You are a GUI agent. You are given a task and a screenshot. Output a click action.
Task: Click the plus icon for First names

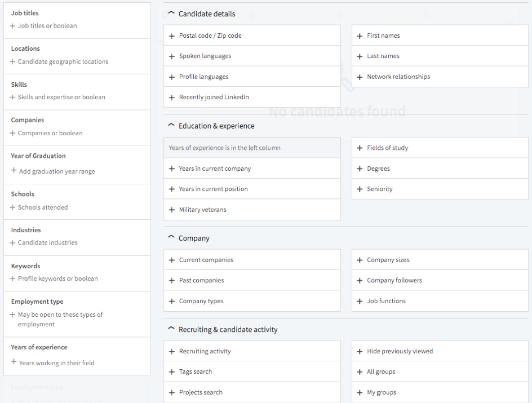coord(360,36)
